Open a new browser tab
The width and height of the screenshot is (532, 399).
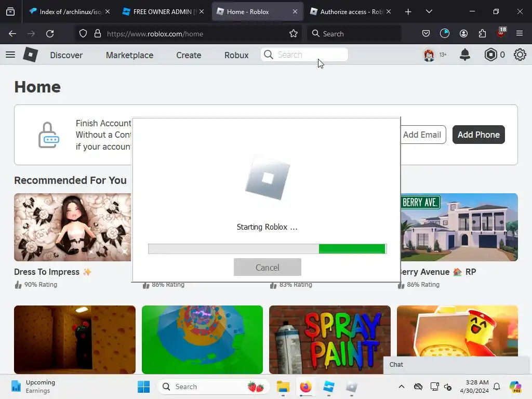pyautogui.click(x=408, y=11)
